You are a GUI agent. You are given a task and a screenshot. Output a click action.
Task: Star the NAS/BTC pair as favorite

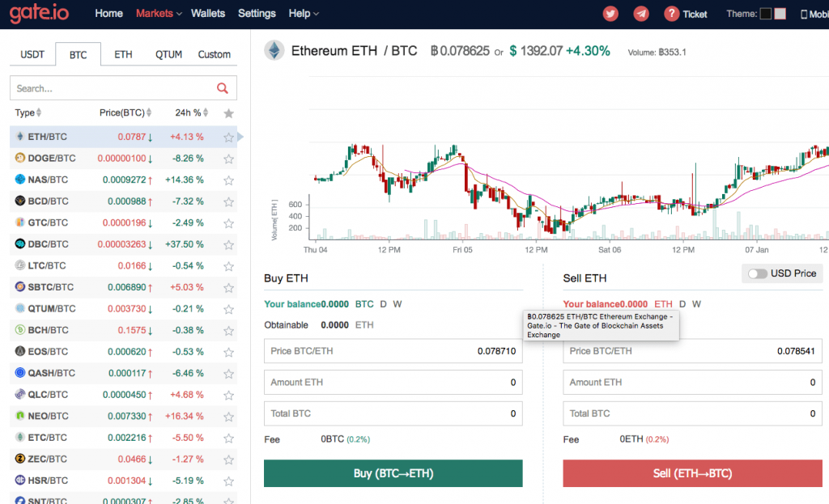click(228, 180)
